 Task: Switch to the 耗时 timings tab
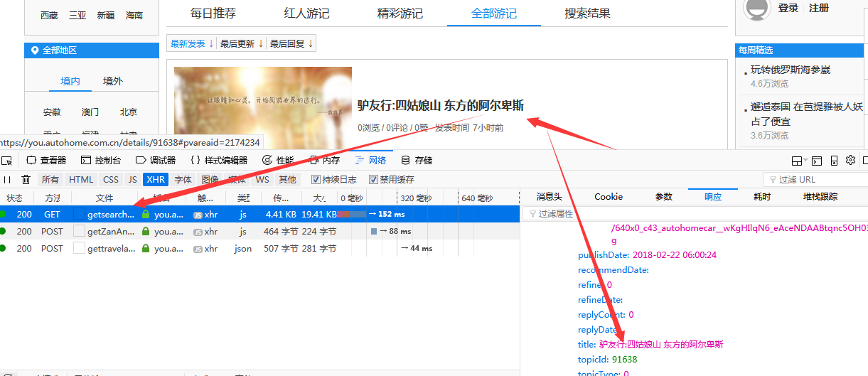[x=762, y=197]
